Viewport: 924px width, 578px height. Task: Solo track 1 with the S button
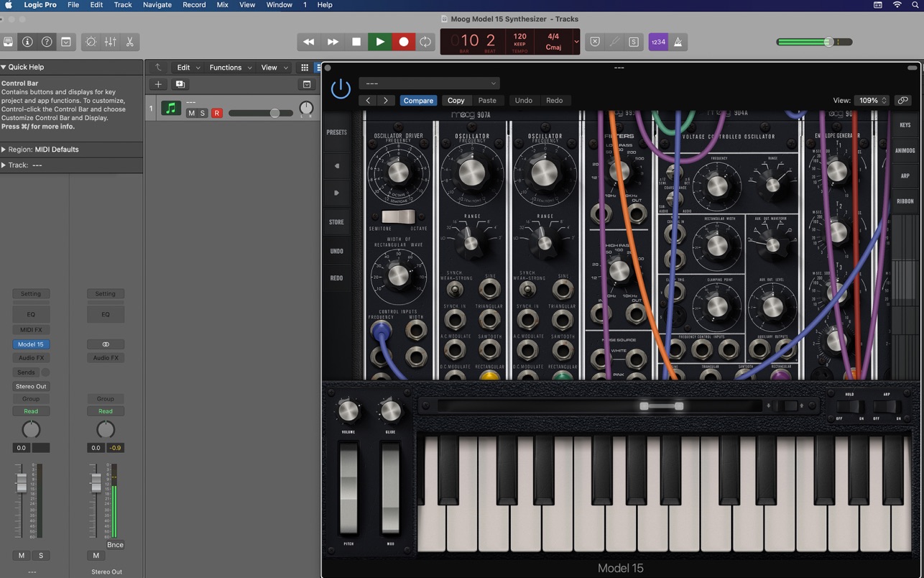[x=203, y=114]
